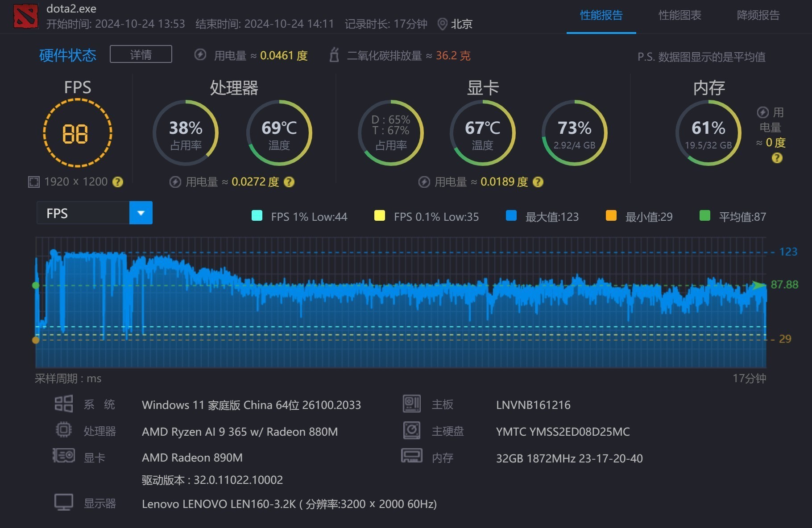Toggle the FPS 0.1% Low yellow legend swatch
812x528 pixels.
(x=380, y=216)
